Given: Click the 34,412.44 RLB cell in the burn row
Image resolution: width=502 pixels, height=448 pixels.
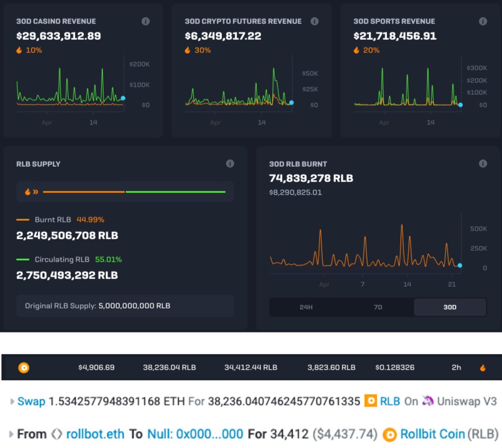Looking at the screenshot, I should click(251, 367).
